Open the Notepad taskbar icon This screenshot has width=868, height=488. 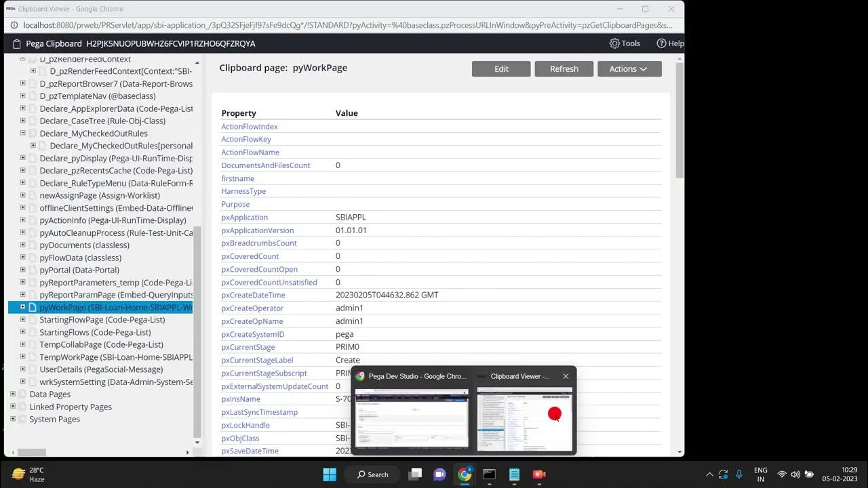tap(514, 474)
